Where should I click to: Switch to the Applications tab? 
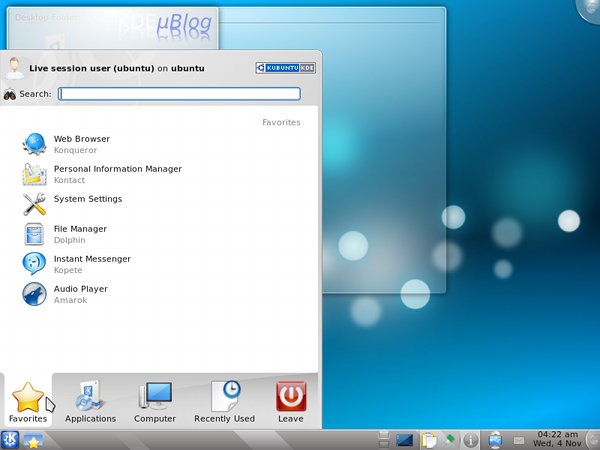90,402
